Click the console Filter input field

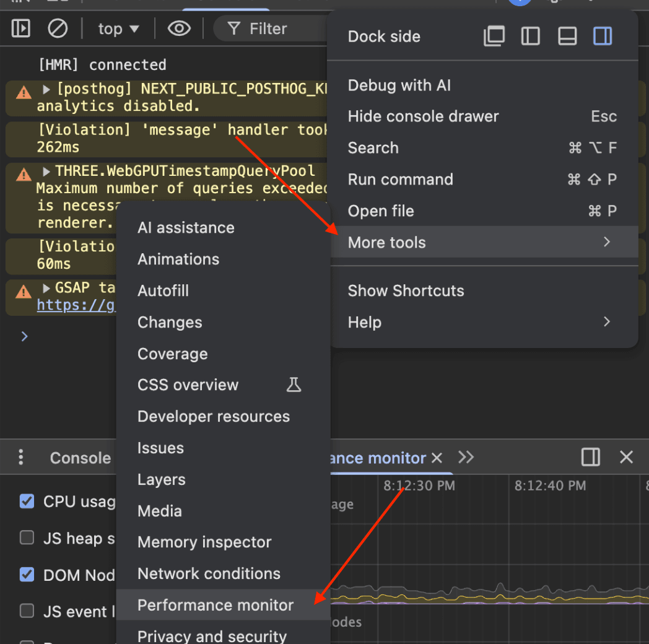[272, 28]
